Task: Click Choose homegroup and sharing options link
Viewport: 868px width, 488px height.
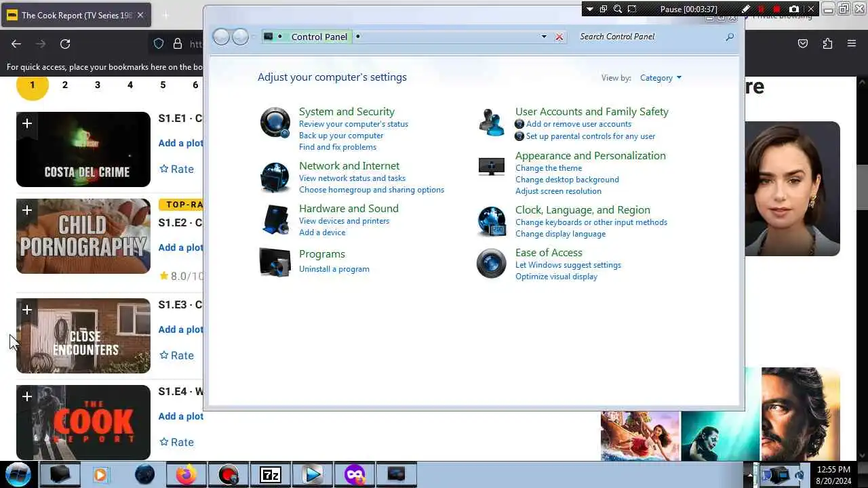Action: (372, 190)
